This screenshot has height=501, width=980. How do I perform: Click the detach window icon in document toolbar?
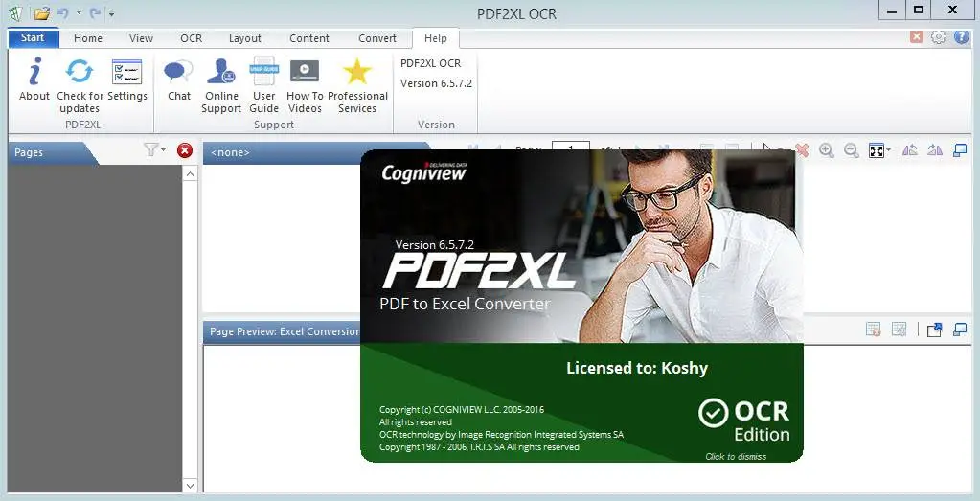pyautogui.click(x=960, y=150)
